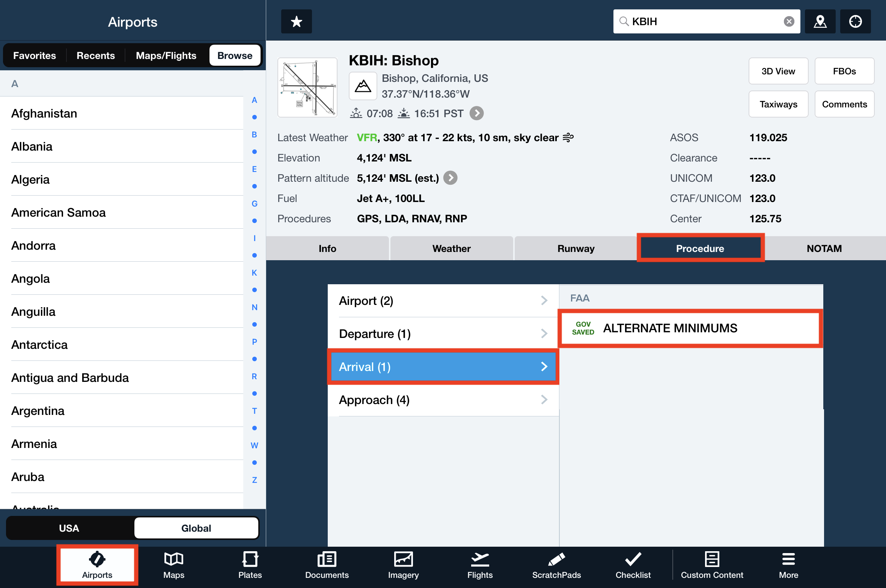Select Algeria in the country list
Screen dimensions: 886x588
(122, 179)
